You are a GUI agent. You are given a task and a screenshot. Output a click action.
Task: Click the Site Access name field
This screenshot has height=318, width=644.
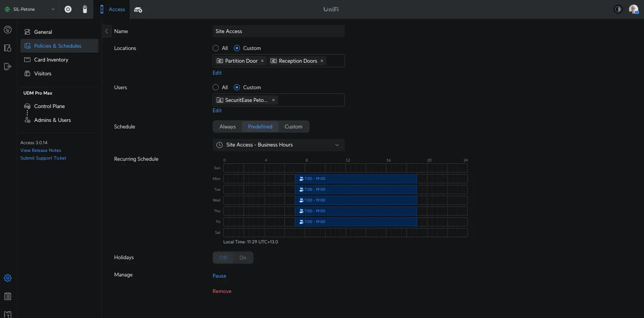point(278,31)
